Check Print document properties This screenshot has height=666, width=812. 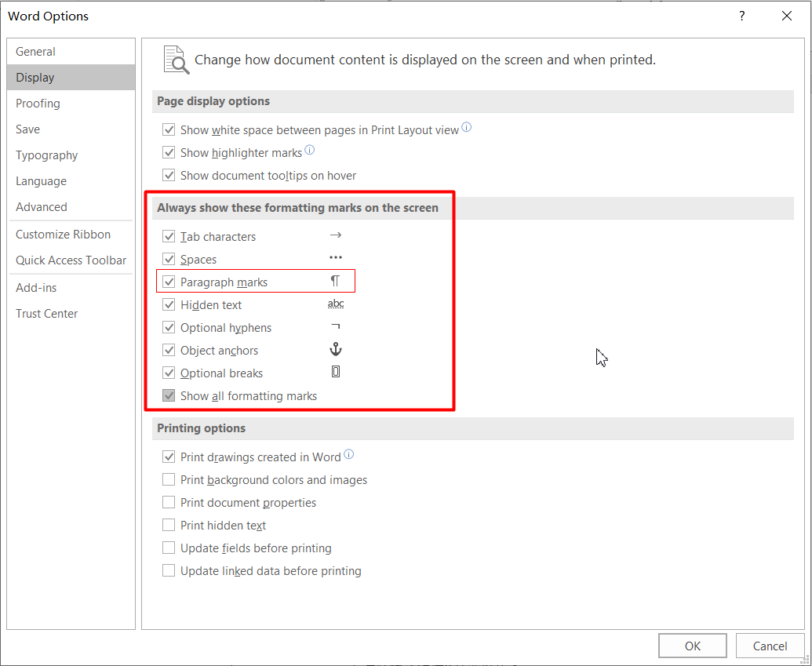(x=169, y=502)
